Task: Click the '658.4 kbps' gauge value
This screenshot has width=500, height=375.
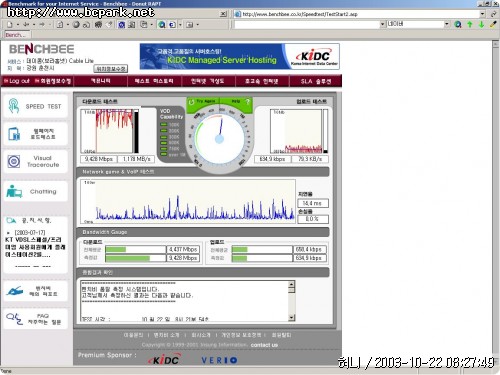Action: click(x=310, y=249)
